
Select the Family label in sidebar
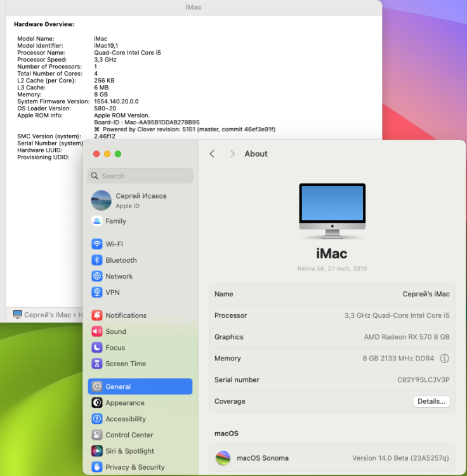[x=115, y=221]
